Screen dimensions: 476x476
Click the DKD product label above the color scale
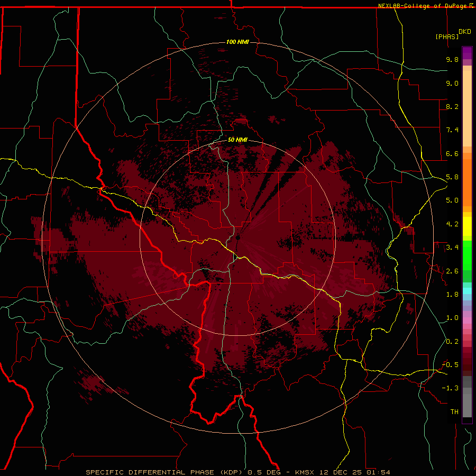(x=465, y=32)
